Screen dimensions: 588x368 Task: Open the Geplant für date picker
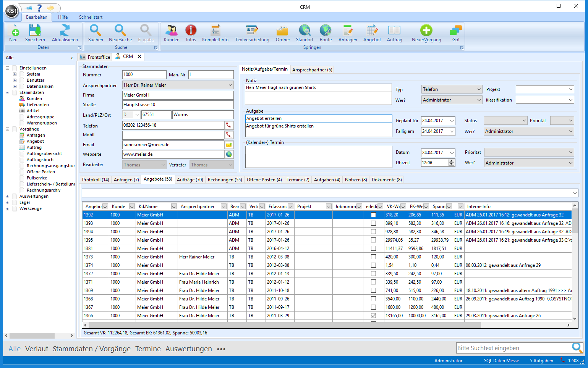click(x=451, y=120)
